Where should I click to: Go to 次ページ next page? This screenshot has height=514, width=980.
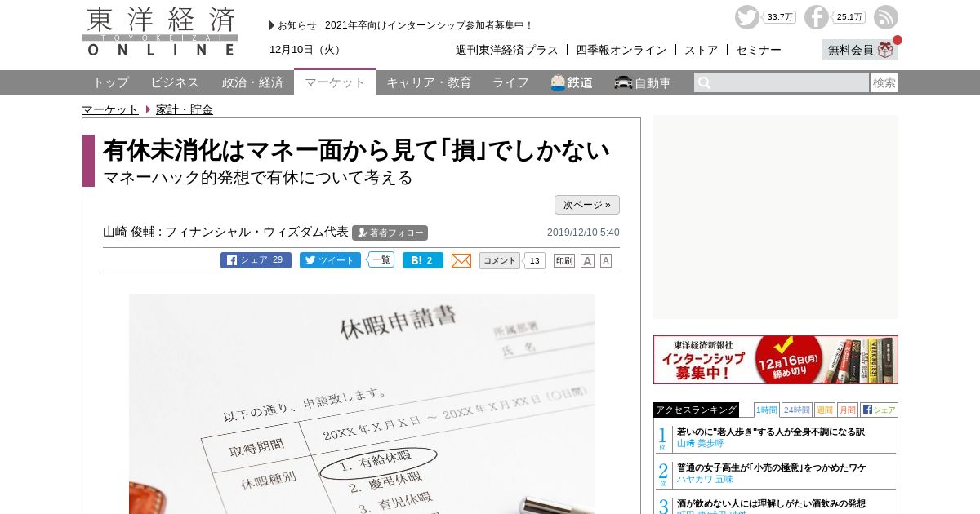587,205
